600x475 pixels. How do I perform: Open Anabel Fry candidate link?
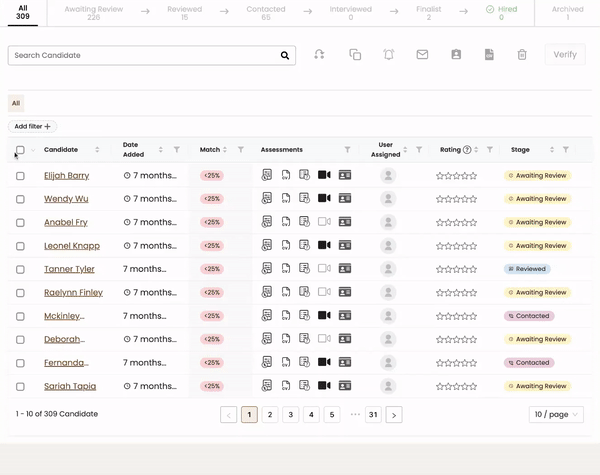pos(65,222)
